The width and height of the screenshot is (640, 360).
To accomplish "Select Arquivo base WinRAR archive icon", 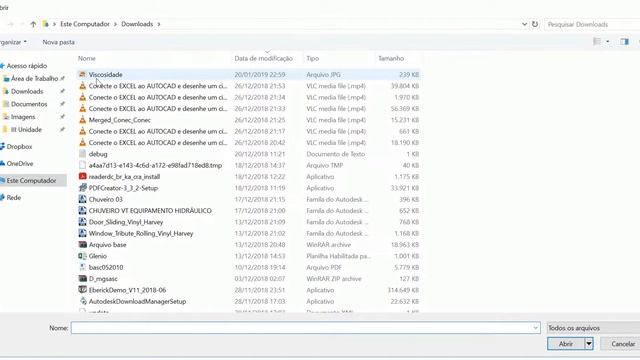I will coord(82,244).
